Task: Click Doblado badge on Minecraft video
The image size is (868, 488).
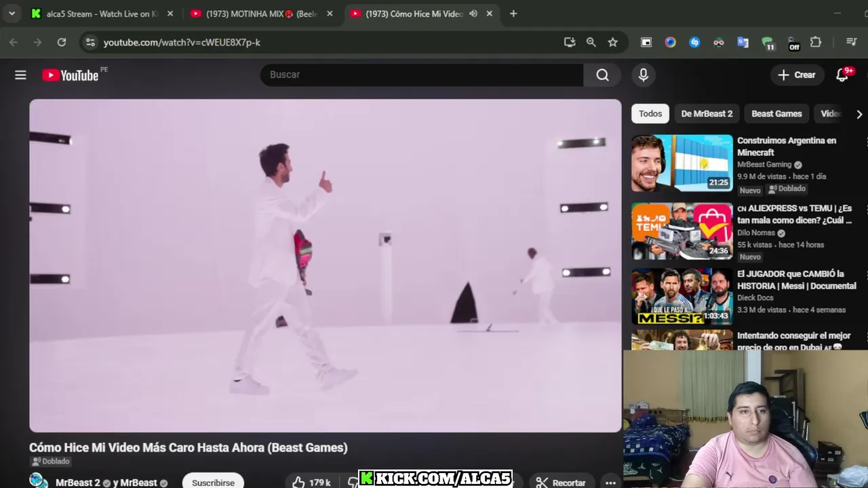Action: click(787, 189)
